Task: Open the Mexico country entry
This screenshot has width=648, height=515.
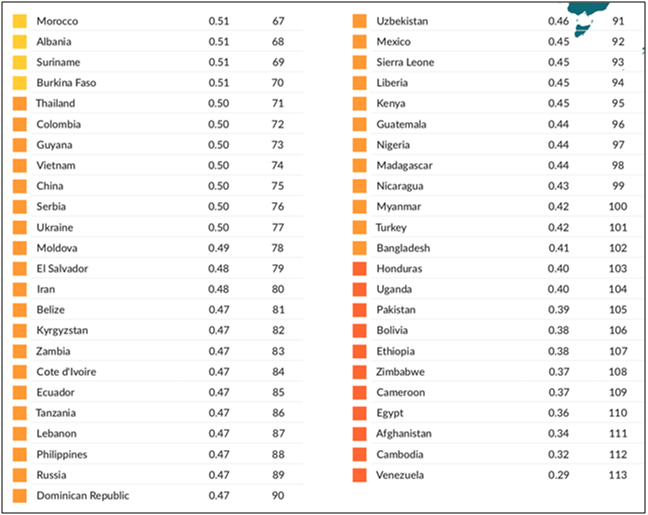Action: pos(393,42)
